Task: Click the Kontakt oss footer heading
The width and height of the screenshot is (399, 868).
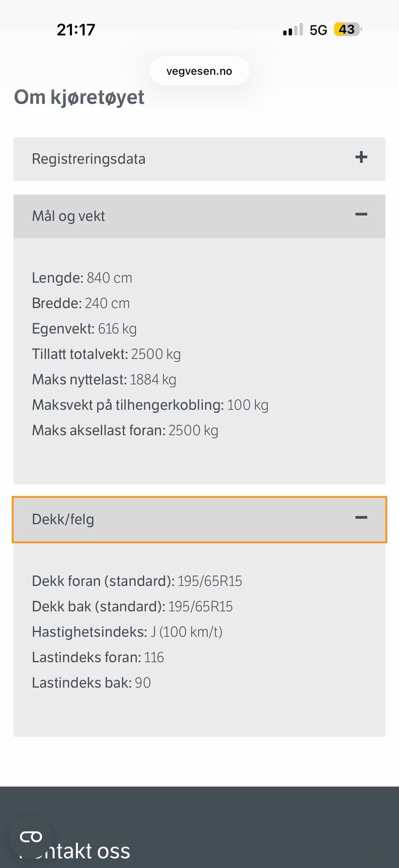Action: tap(75, 851)
